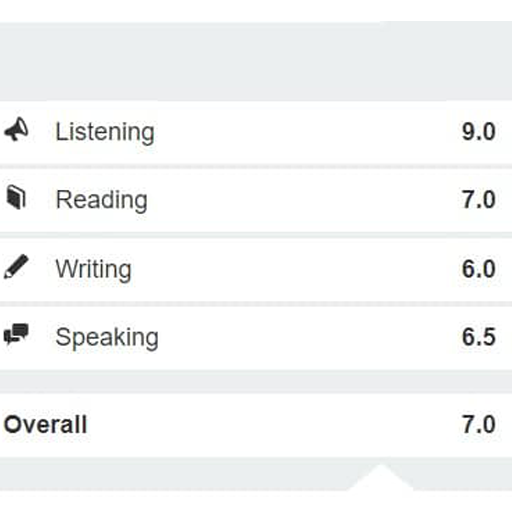This screenshot has width=512, height=512.
Task: Click the Writing score 6.0
Action: (478, 269)
